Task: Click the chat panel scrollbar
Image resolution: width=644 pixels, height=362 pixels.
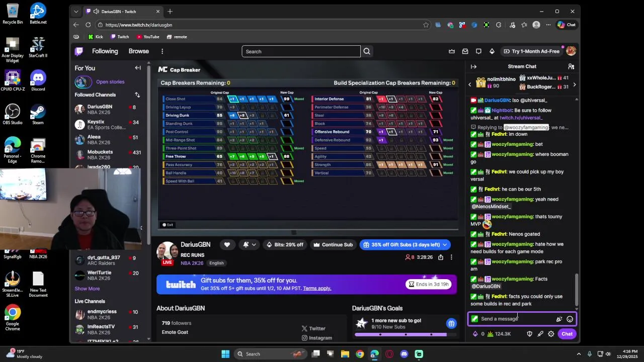Action: point(577,289)
